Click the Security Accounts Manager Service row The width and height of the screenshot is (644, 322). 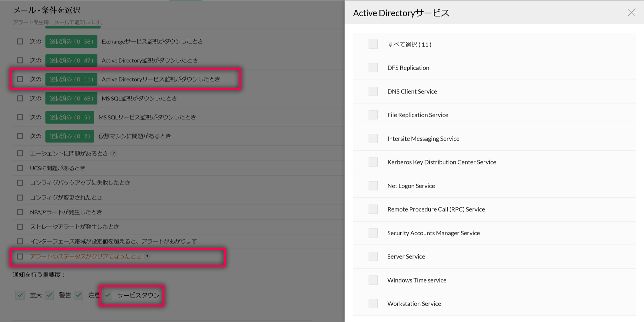[x=433, y=233]
